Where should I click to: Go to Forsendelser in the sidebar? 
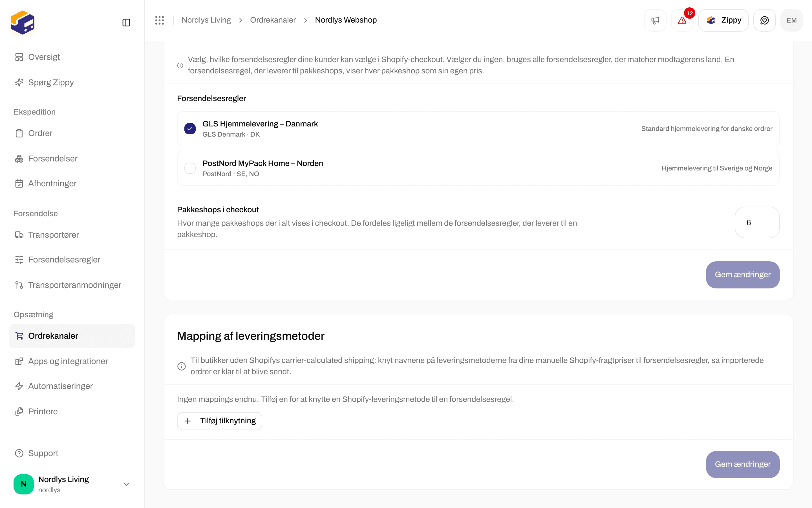coord(72,159)
